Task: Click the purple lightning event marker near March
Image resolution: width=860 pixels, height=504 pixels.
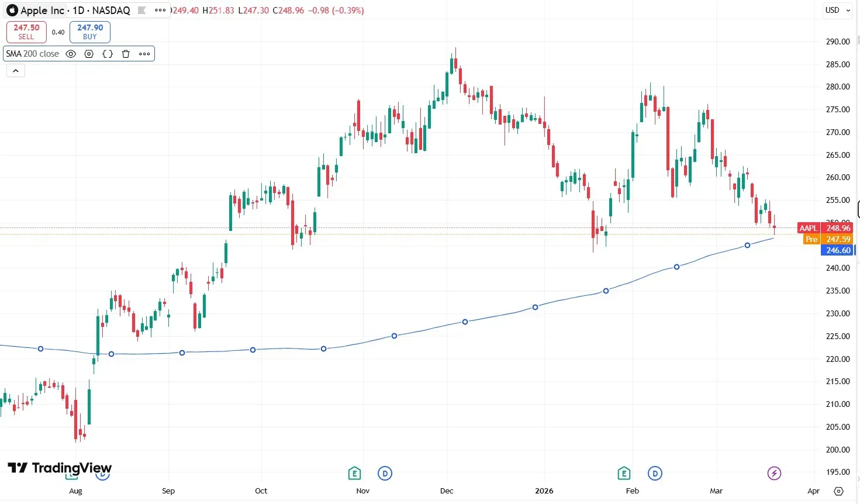Action: (x=774, y=473)
